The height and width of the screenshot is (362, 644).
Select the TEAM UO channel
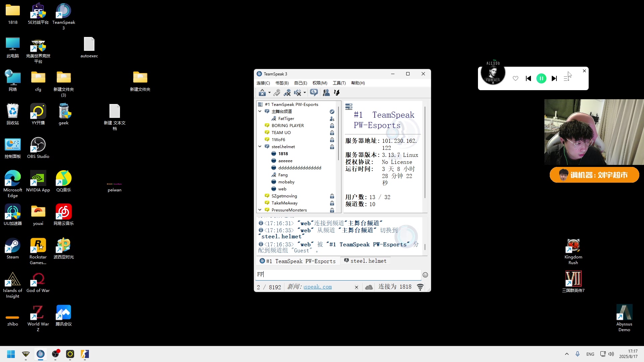tap(281, 133)
